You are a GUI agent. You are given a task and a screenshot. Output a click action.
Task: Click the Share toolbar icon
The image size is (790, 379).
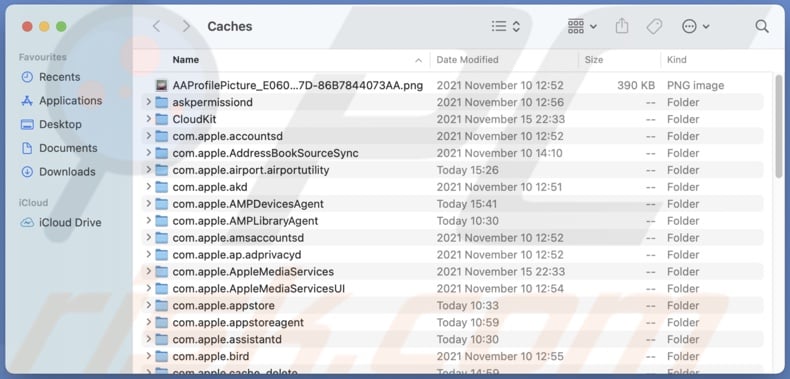pos(622,26)
